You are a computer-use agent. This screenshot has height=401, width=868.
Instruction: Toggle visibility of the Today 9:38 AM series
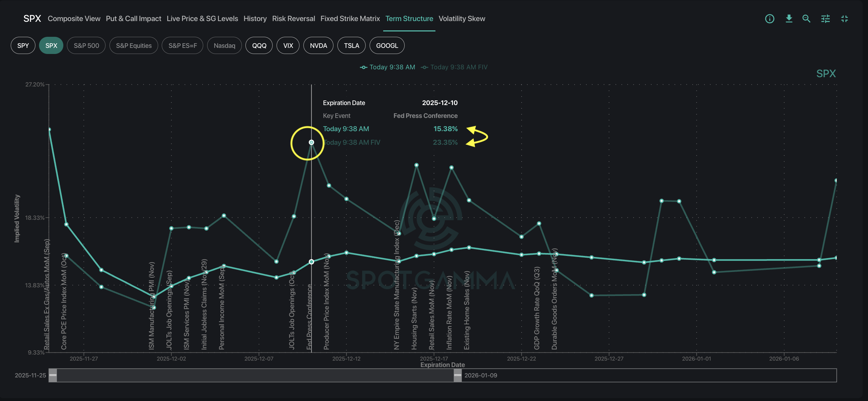click(392, 67)
